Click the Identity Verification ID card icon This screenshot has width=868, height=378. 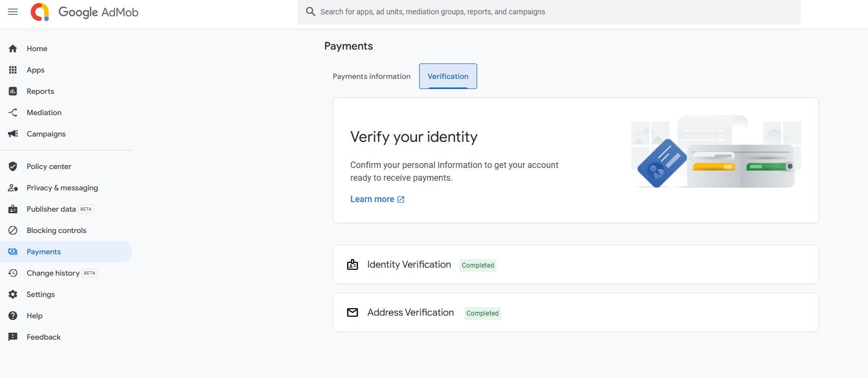click(x=352, y=264)
